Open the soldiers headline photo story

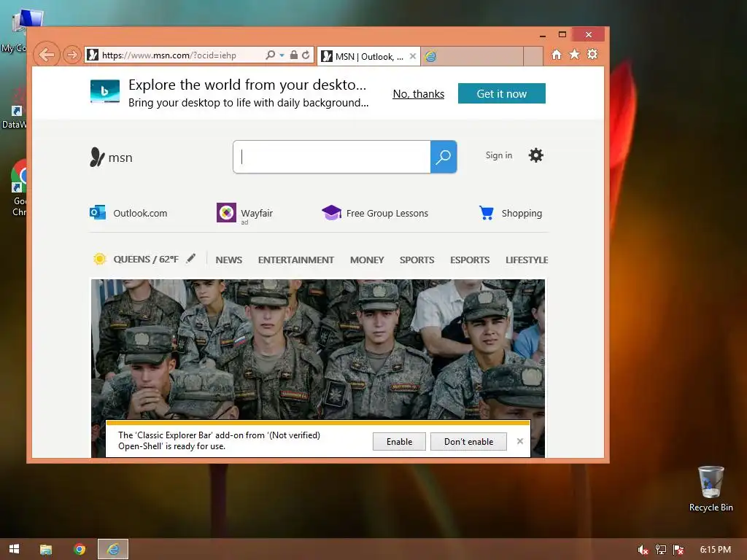(318, 349)
